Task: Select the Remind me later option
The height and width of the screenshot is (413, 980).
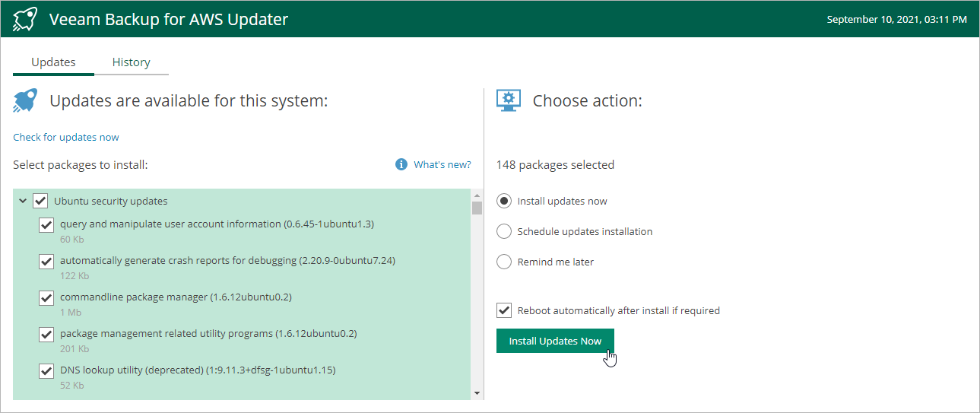Action: 503,262
